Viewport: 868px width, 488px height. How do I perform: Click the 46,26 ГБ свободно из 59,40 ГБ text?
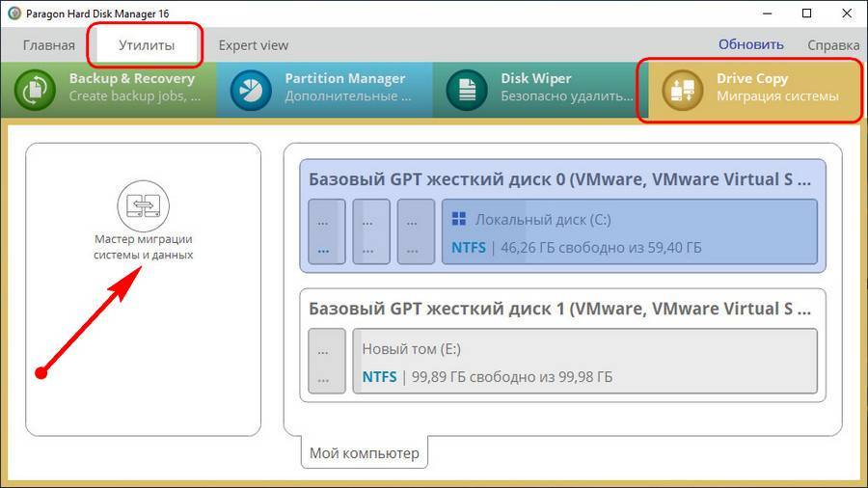click(x=601, y=247)
